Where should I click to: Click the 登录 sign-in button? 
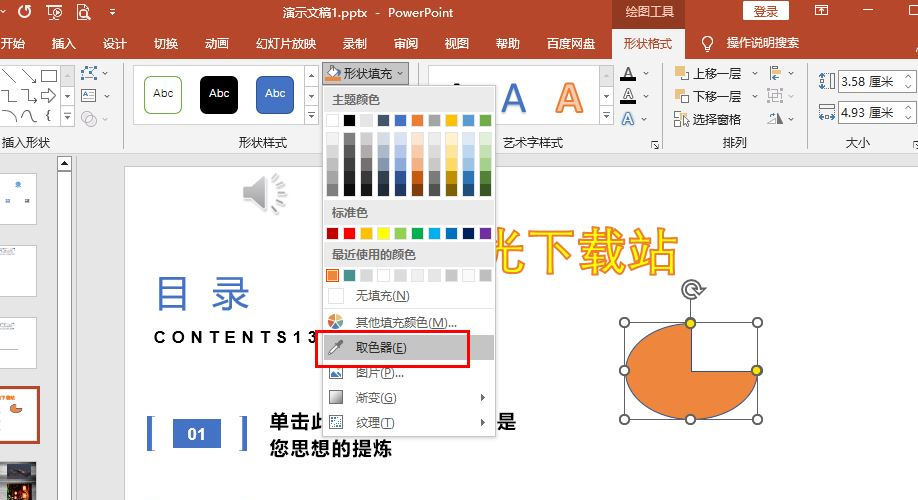pyautogui.click(x=765, y=12)
